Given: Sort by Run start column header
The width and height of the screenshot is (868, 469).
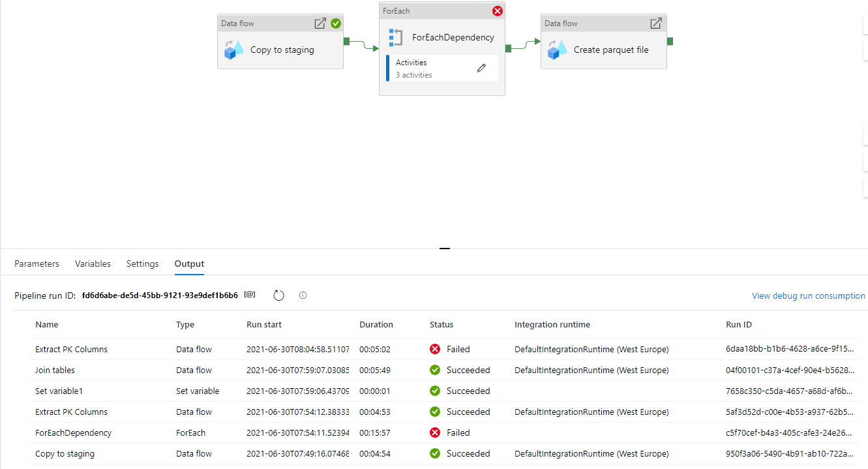Looking at the screenshot, I should pyautogui.click(x=264, y=324).
